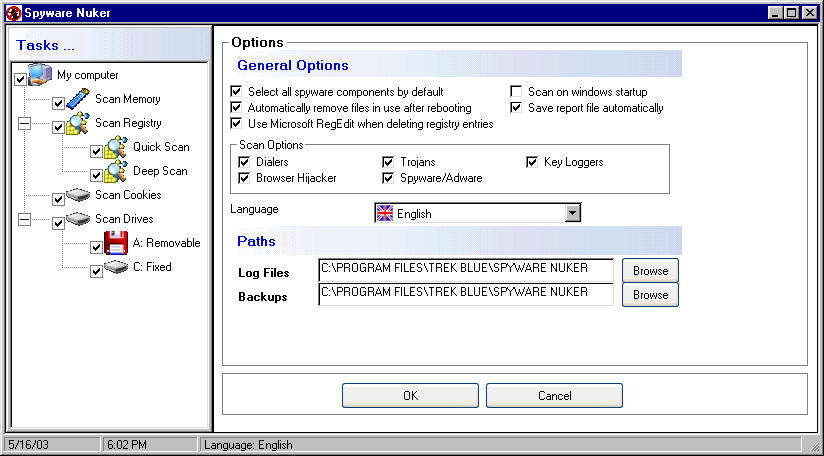824x456 pixels.
Task: Select the Scan Drives tree label
Action: pyautogui.click(x=124, y=219)
